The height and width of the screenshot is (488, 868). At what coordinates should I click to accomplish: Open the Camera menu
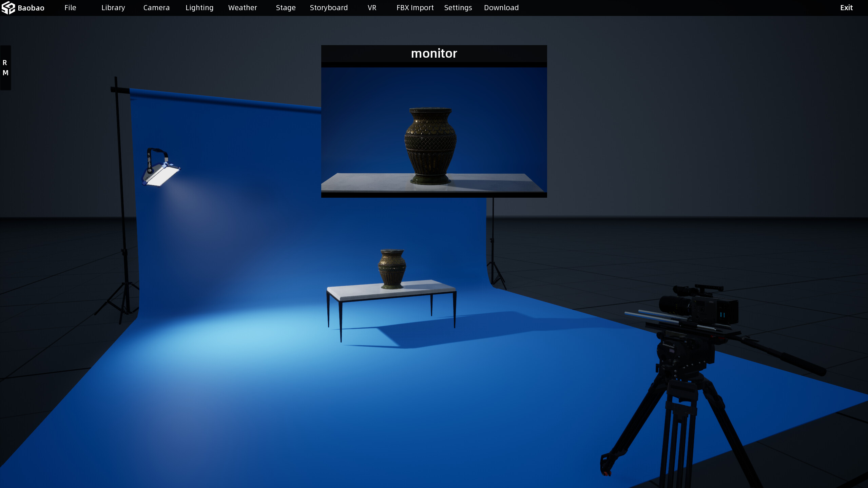(x=156, y=7)
